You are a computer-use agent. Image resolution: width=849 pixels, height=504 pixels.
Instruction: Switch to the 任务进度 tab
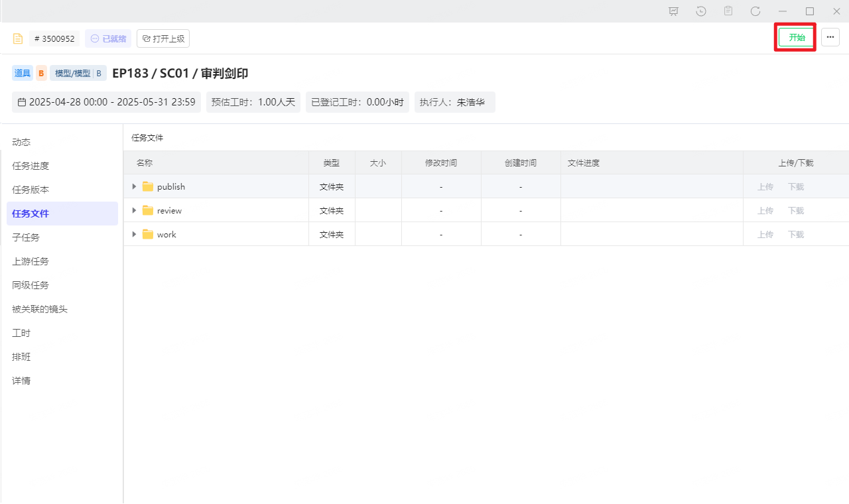(x=31, y=166)
